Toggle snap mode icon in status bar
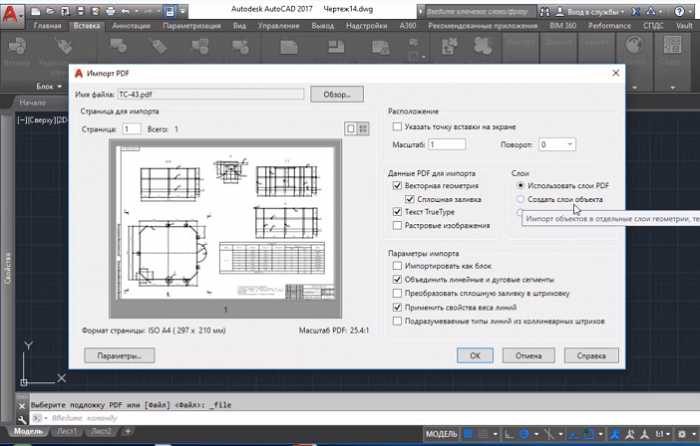Screen dimensions: 700x446 pyautogui.click(x=483, y=433)
